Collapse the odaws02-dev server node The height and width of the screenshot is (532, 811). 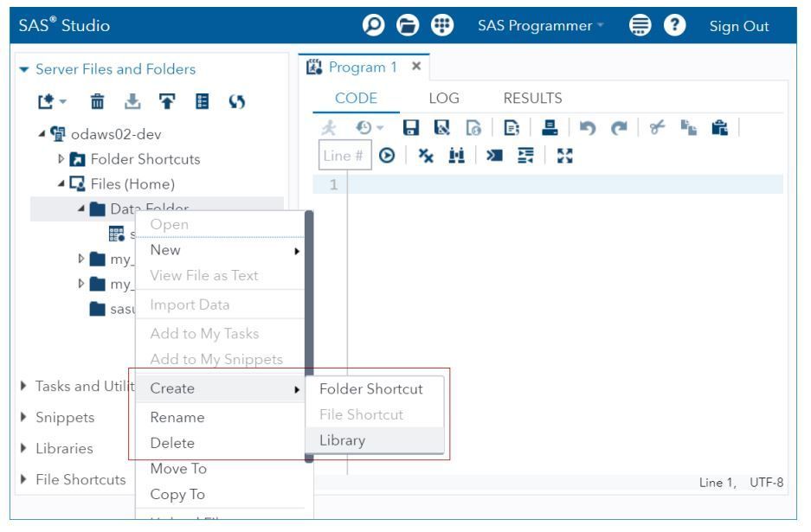coord(42,134)
